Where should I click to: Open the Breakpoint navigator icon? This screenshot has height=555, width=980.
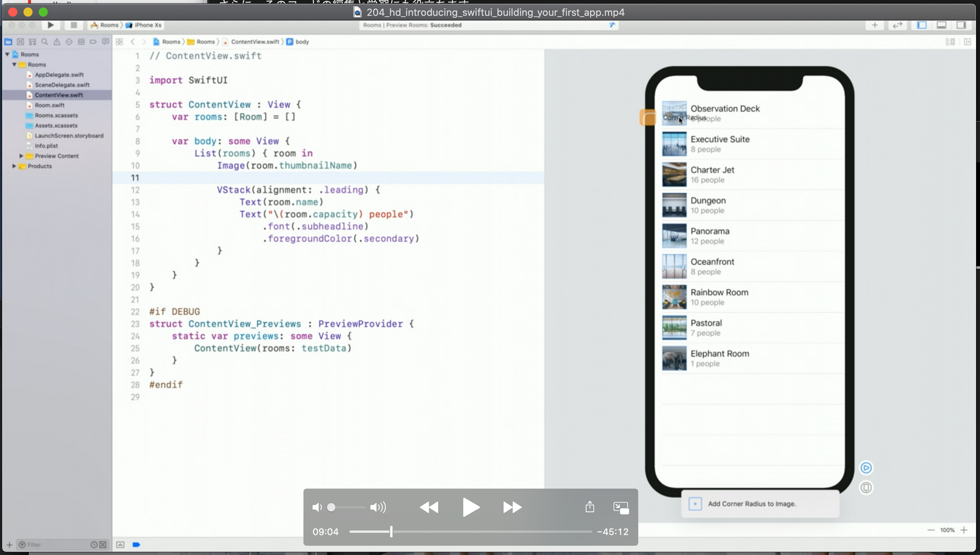click(93, 42)
